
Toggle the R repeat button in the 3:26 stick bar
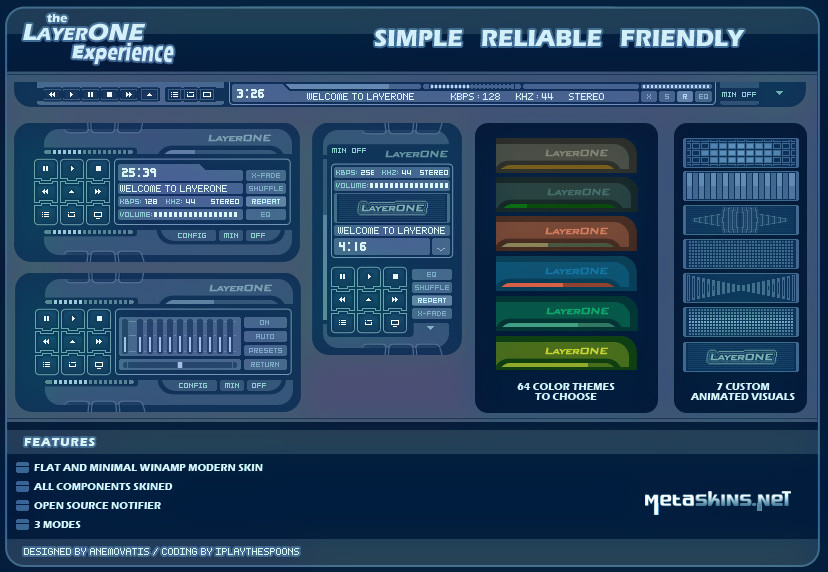[x=685, y=97]
